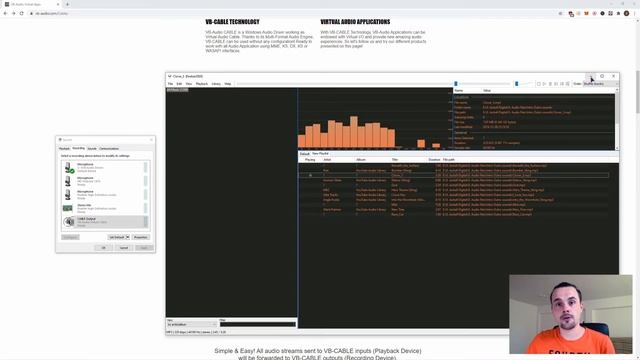Click Properties button in Sound dialog
Image resolution: width=640 pixels, height=360 pixels.
click(141, 237)
